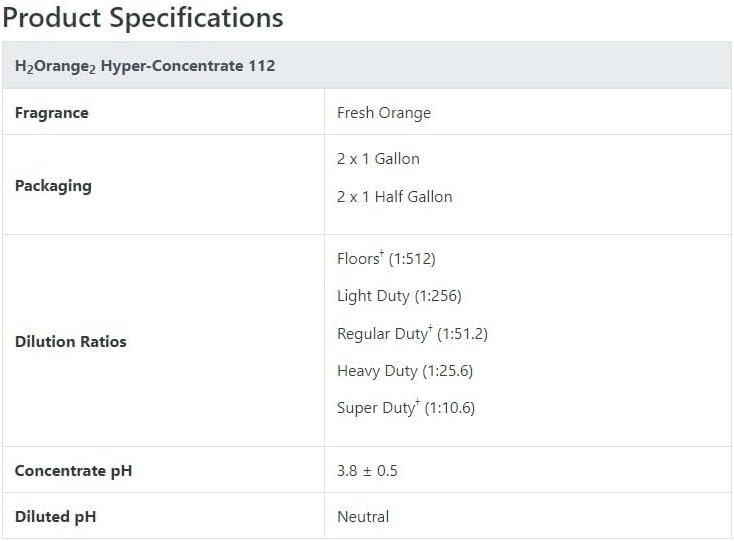Select the Fresh Orange value text

pos(384,113)
